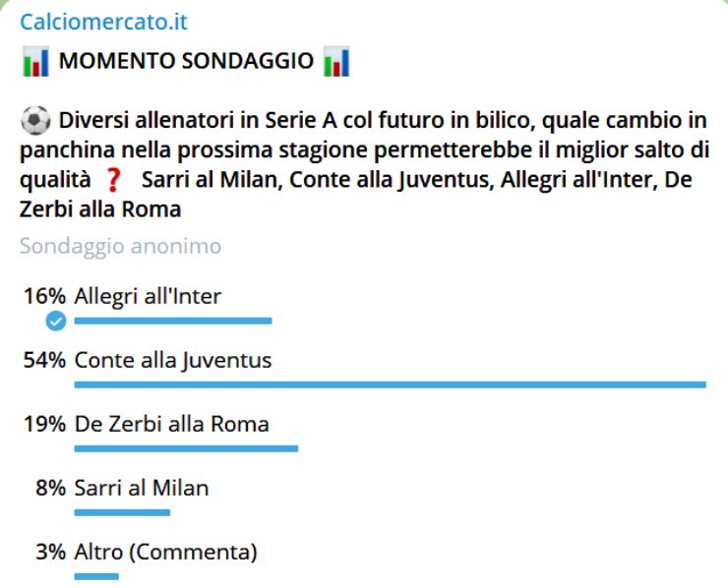Click the Altro (Commenta) result bar
Image resolution: width=728 pixels, height=588 pixels.
[96, 575]
